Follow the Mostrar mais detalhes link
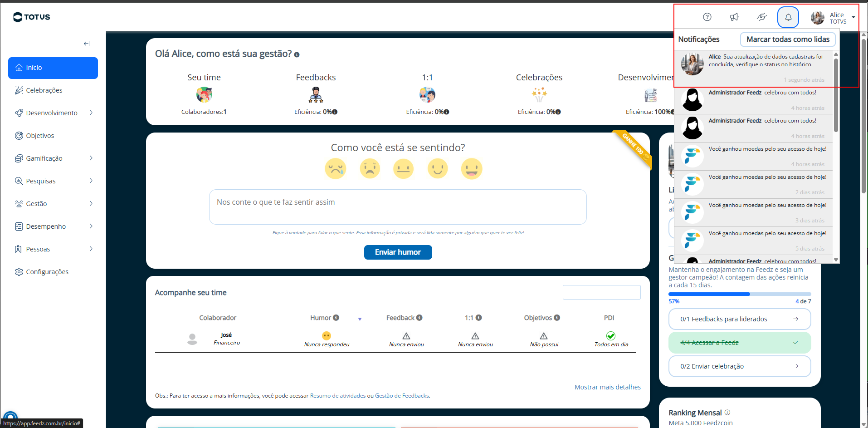868x428 pixels. (608, 387)
